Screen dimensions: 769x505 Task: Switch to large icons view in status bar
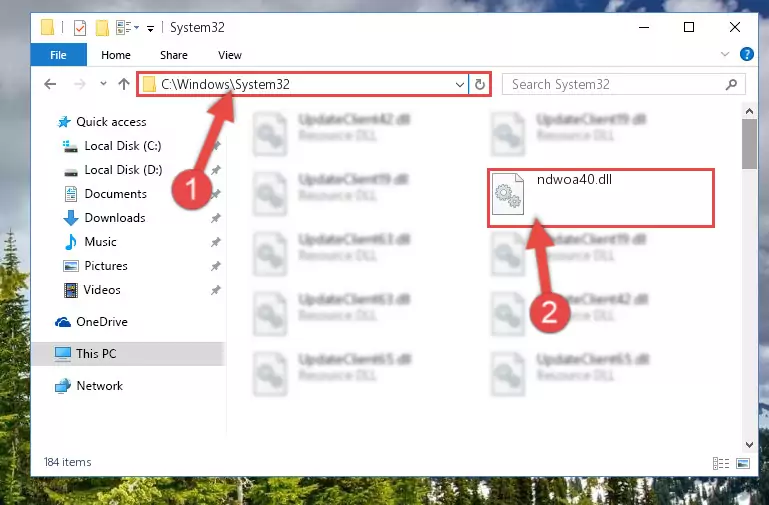[743, 463]
